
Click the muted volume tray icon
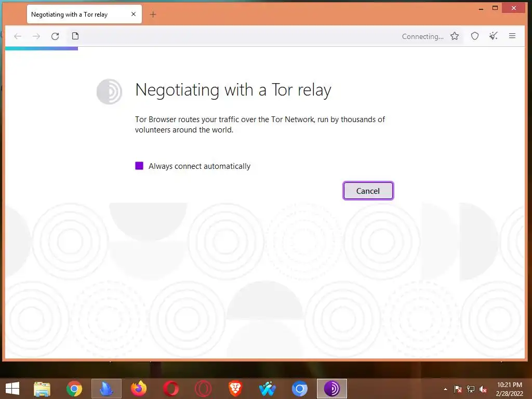[x=483, y=389]
